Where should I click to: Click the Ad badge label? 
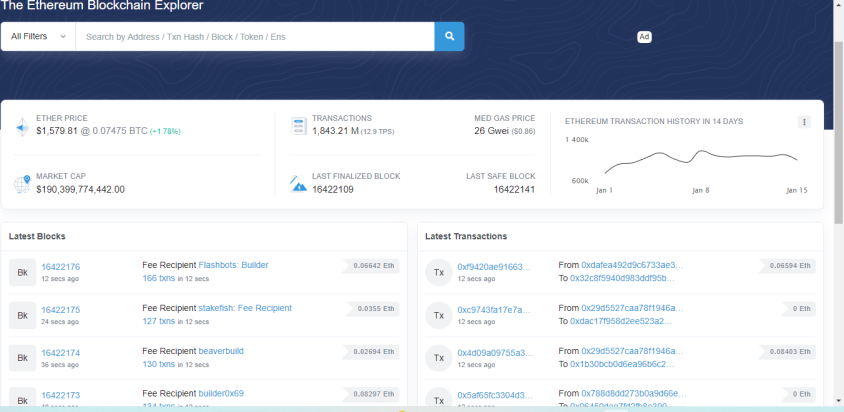[x=644, y=37]
